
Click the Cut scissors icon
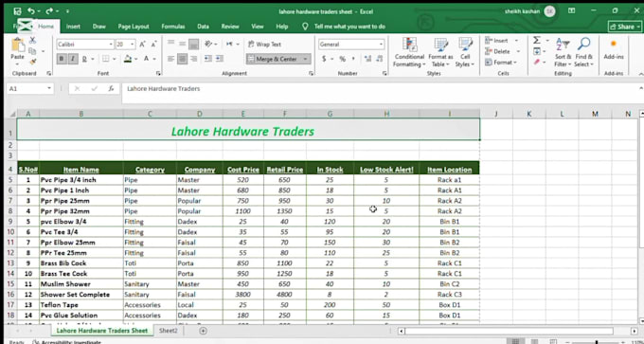point(32,41)
